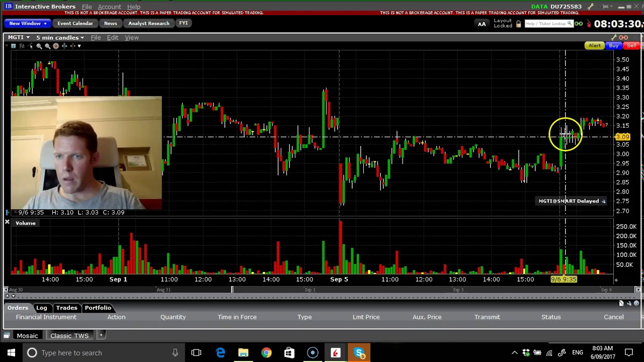Image resolution: width=644 pixels, height=362 pixels.
Task: Click the chart window link chain icon
Action: (623, 38)
